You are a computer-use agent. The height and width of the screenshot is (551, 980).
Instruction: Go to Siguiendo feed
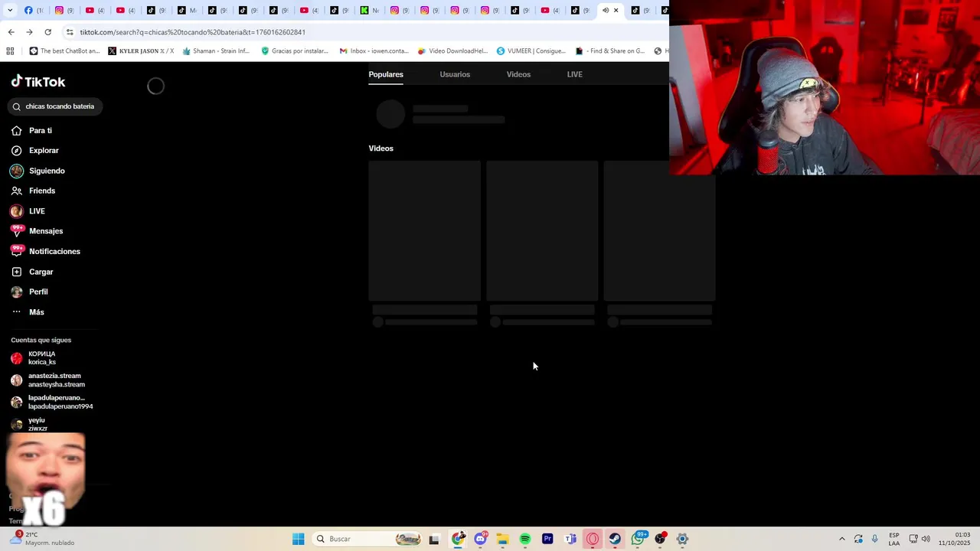tap(38, 171)
